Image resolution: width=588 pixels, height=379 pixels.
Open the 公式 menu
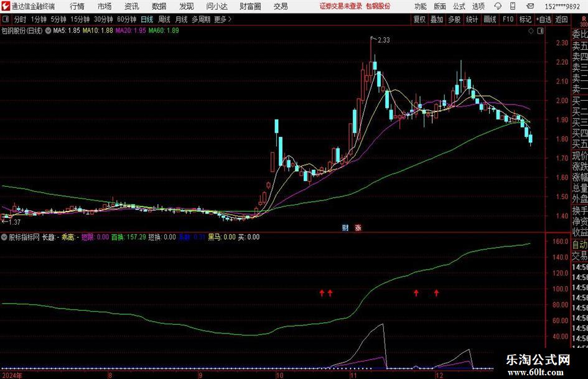point(459,6)
